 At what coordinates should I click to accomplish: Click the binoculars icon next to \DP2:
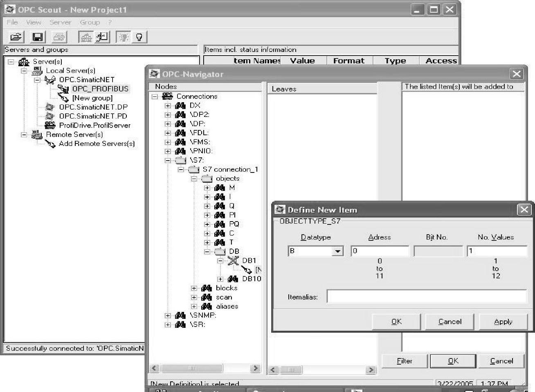coord(180,114)
